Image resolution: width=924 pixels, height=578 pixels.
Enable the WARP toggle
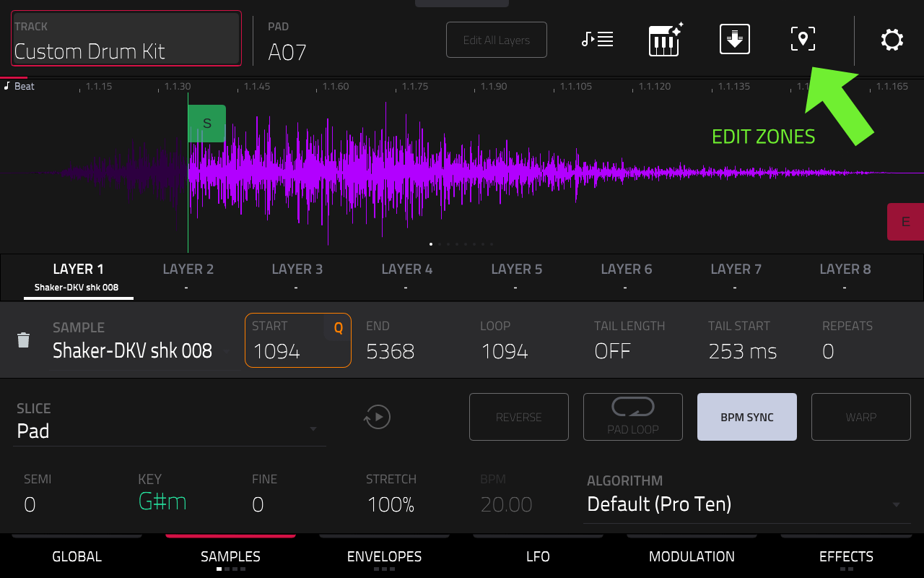coord(861,417)
